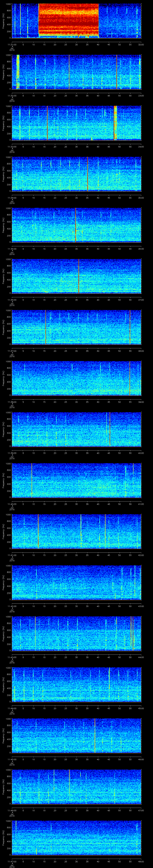Click the 11:46:00 time axis label

point(12,810)
